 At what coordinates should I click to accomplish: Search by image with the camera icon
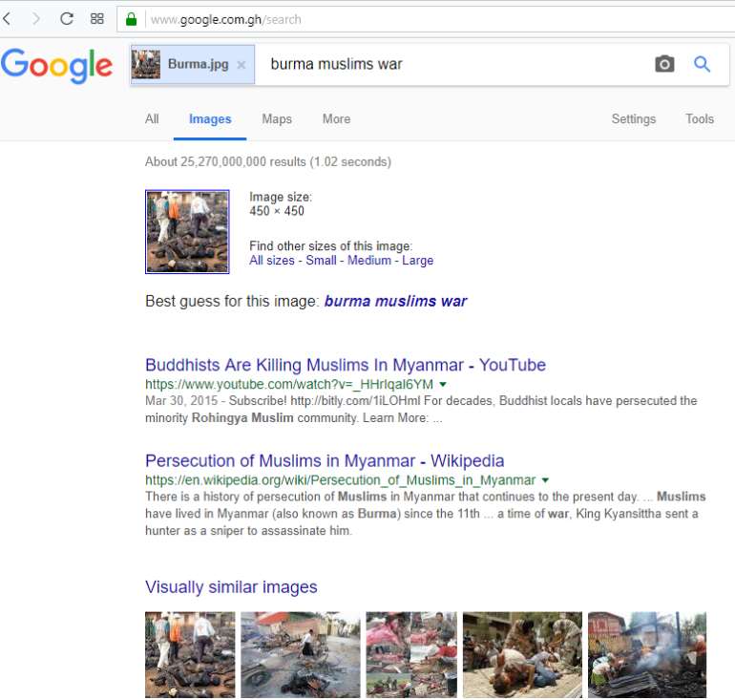[664, 64]
